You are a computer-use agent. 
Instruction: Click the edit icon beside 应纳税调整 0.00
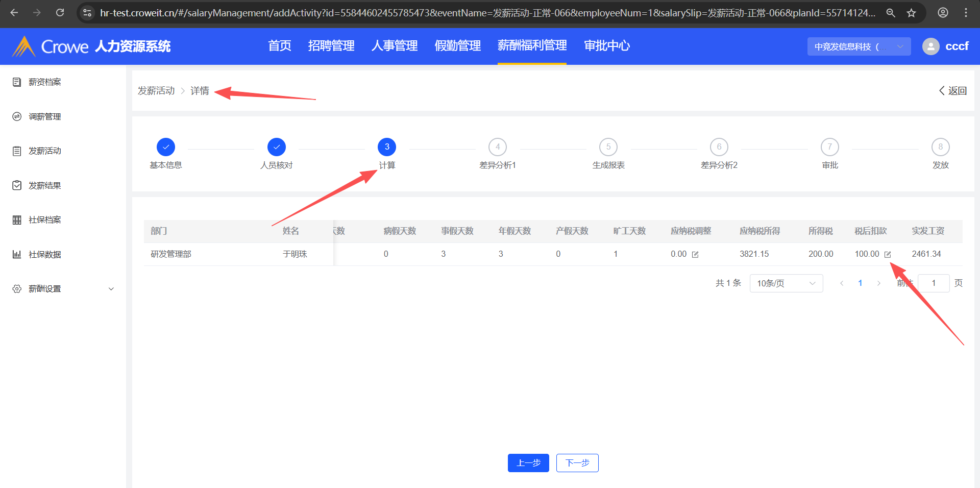coord(695,254)
